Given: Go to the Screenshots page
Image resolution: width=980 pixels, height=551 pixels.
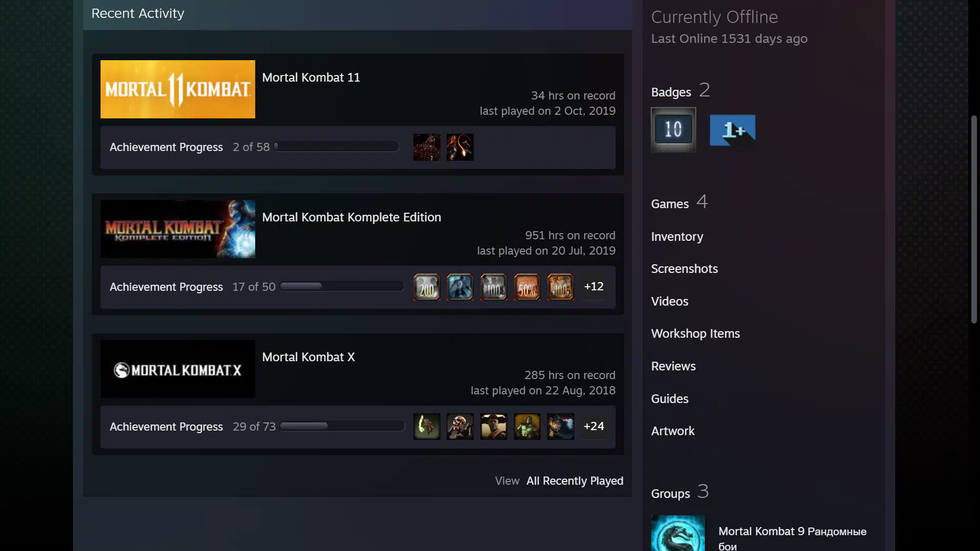Looking at the screenshot, I should (x=684, y=269).
